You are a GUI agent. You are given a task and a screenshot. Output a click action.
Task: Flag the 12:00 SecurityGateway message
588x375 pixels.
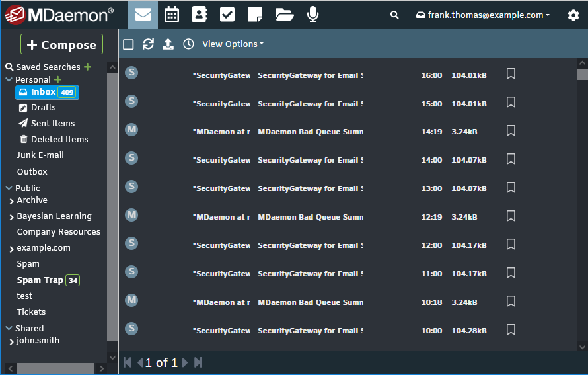511,244
